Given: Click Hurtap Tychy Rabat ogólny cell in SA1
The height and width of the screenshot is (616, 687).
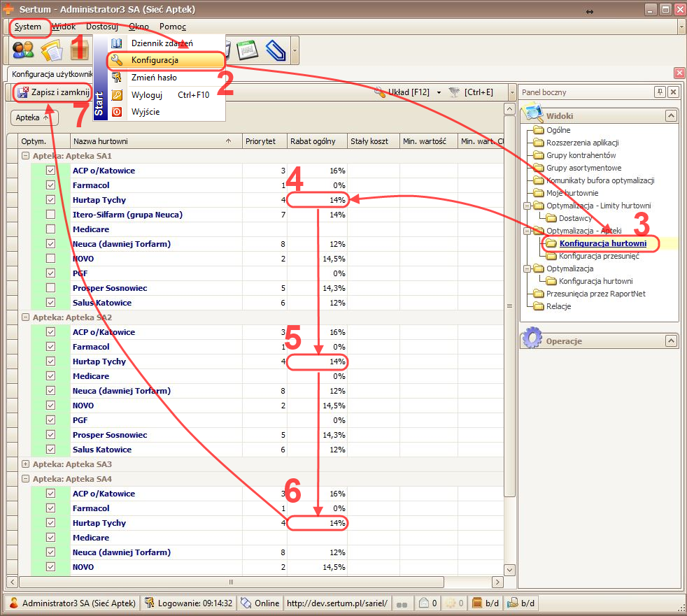Looking at the screenshot, I should 318,200.
